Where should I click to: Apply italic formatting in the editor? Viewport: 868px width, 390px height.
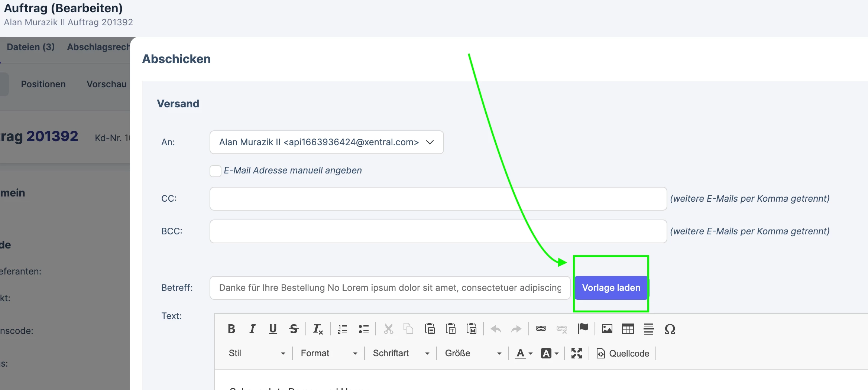(252, 329)
